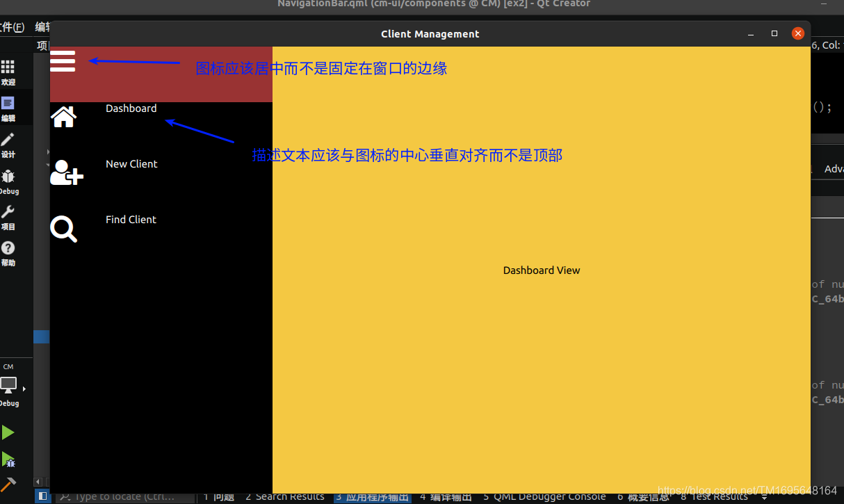844x504 pixels.
Task: Start debugging with play-bug button
Action: [x=8, y=460]
